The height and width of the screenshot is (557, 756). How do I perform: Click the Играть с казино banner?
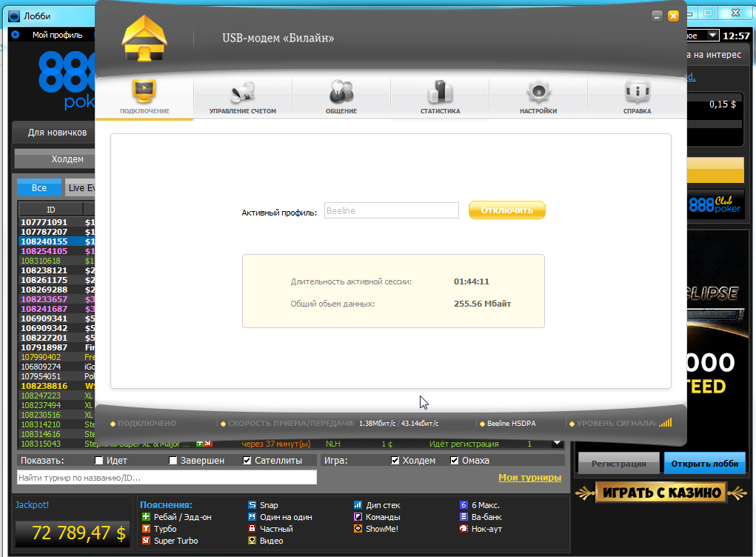[x=661, y=493]
